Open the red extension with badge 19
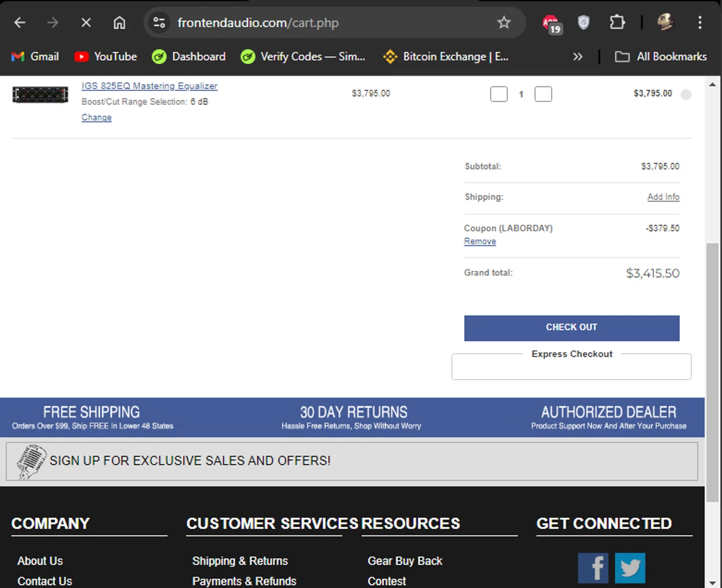Viewport: 722px width, 588px height. [551, 24]
